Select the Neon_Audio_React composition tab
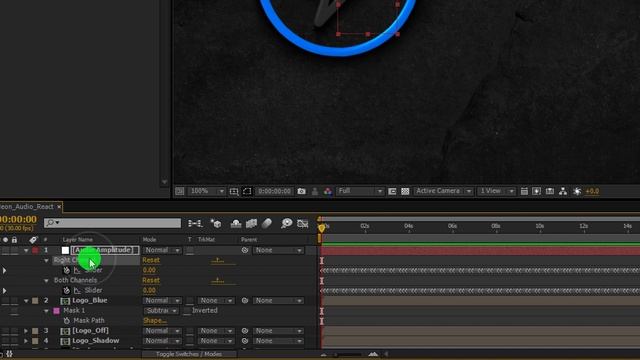Screen dimensions: 640x360 coord(27,207)
